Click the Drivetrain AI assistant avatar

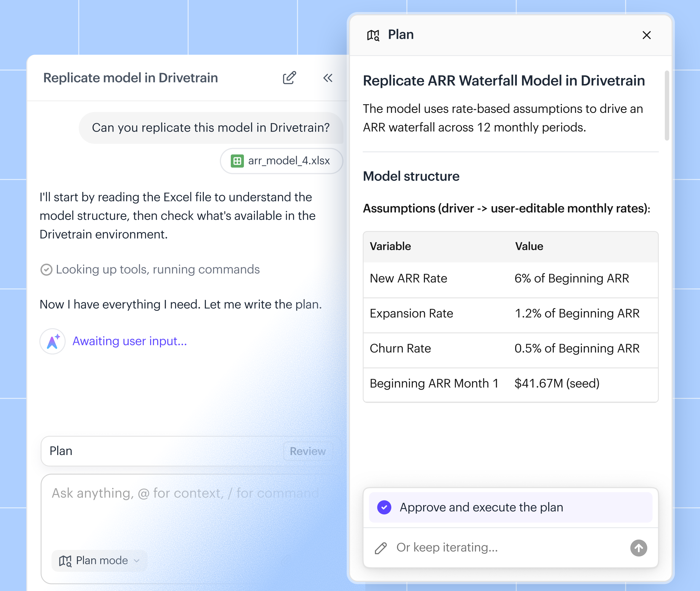tap(52, 341)
